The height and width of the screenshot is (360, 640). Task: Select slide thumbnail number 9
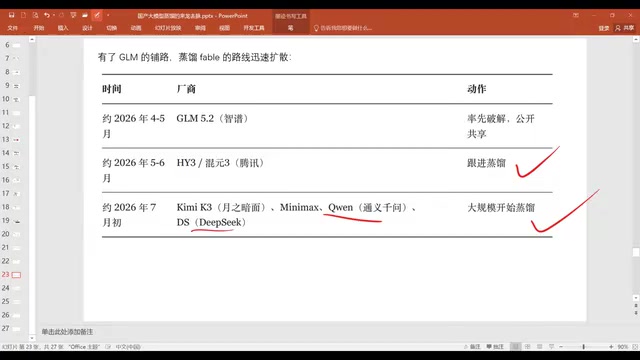[x=16, y=85]
